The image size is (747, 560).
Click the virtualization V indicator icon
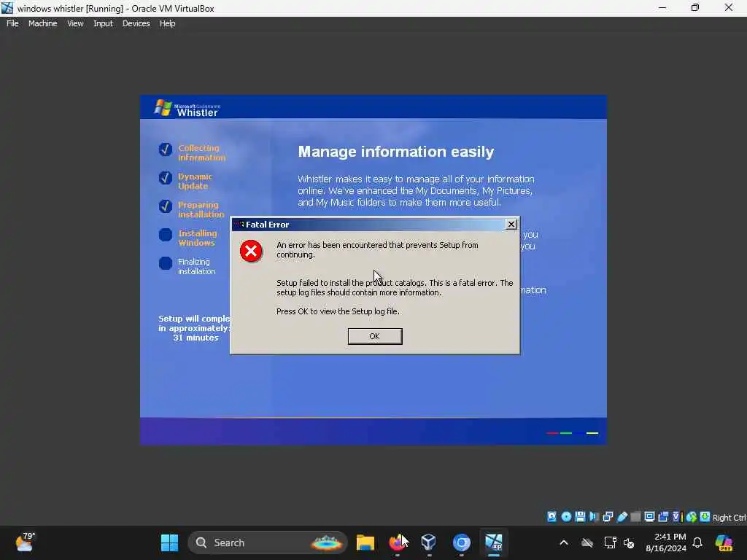pos(676,517)
